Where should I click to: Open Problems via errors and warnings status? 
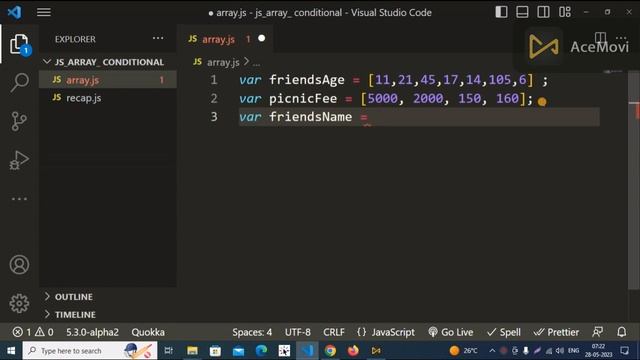[x=33, y=332]
